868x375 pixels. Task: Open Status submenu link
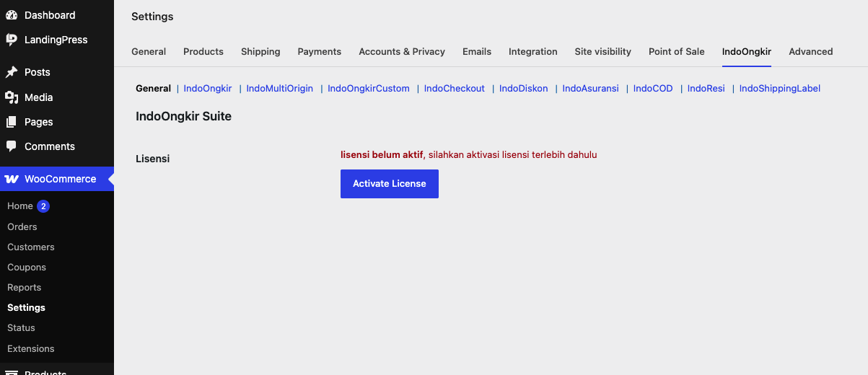click(x=22, y=327)
